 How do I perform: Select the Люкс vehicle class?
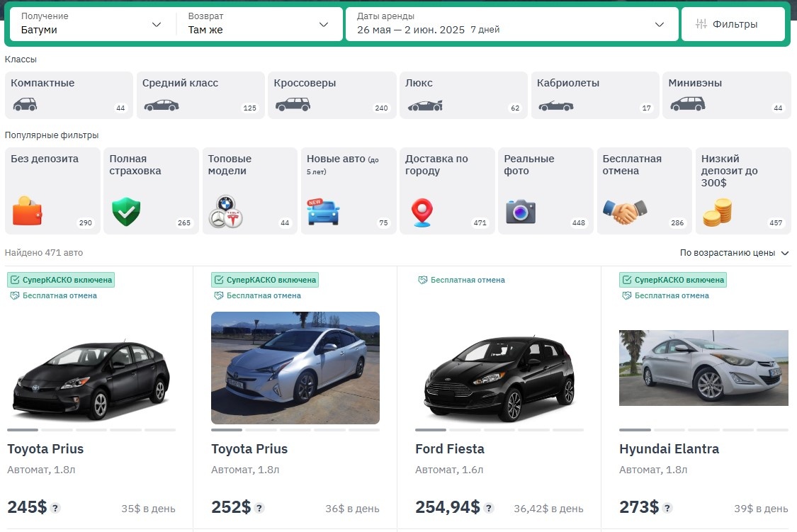[x=463, y=95]
